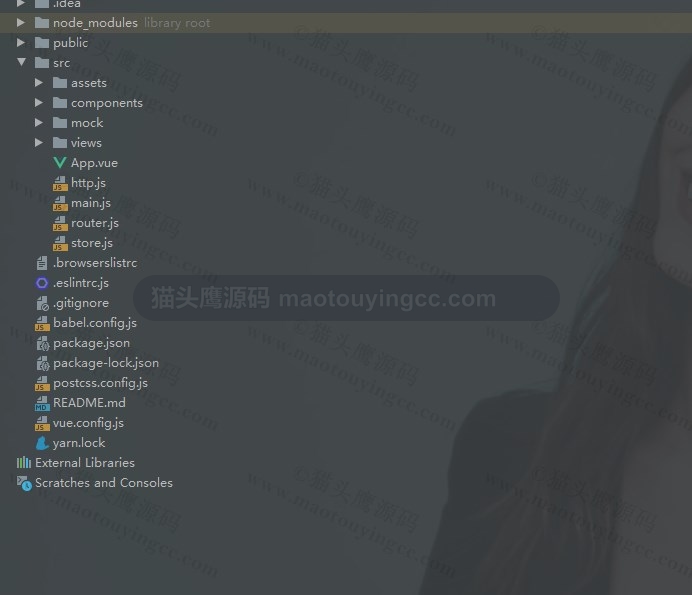
Task: Select the .eslintrc.js file
Action: [81, 283]
